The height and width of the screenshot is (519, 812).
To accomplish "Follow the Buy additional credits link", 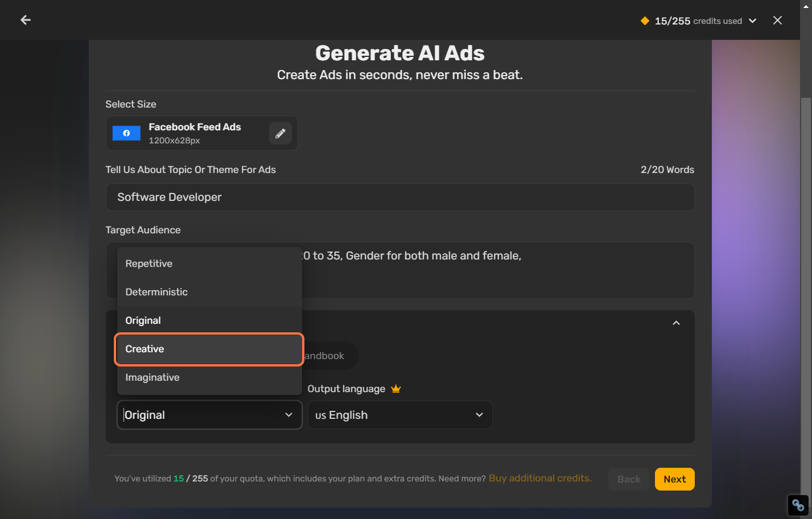I will tap(540, 478).
